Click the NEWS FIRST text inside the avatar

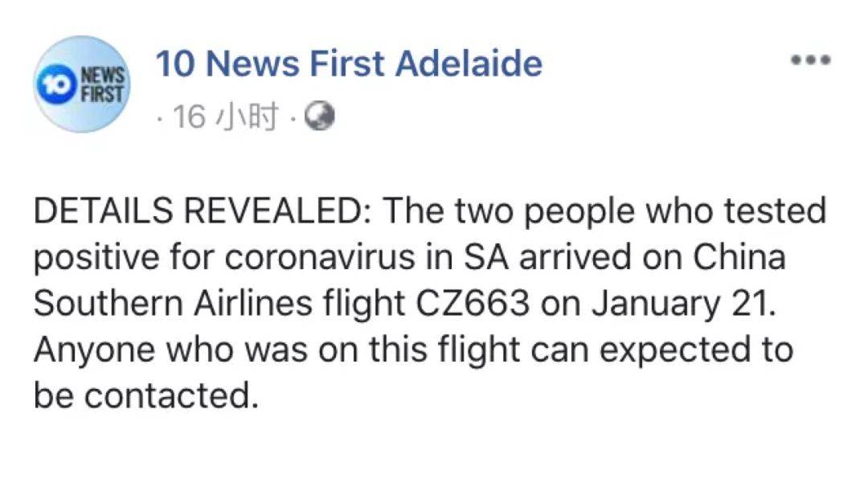tap(102, 84)
